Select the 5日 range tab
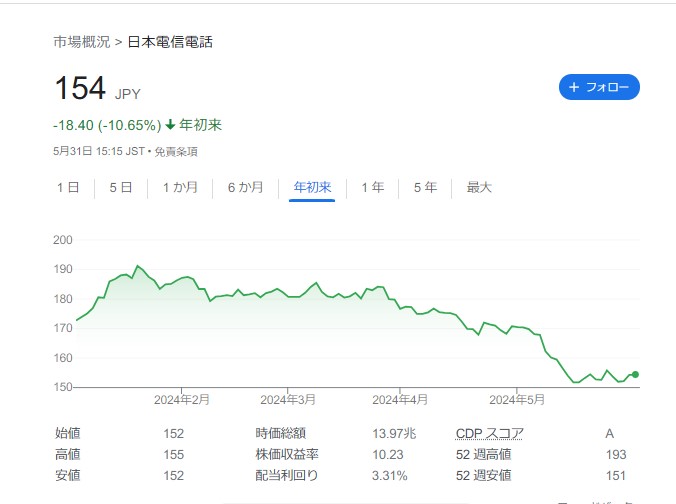Viewport: 676px width, 504px height. (x=121, y=188)
